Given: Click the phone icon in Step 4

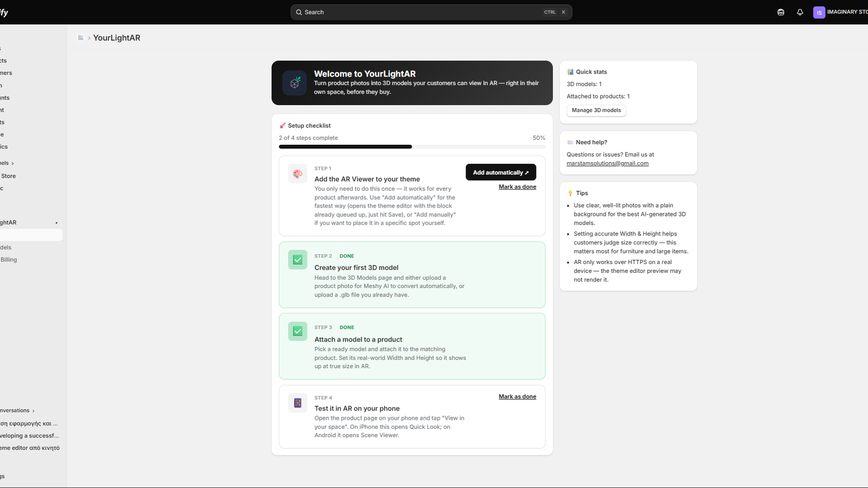Looking at the screenshot, I should (298, 403).
